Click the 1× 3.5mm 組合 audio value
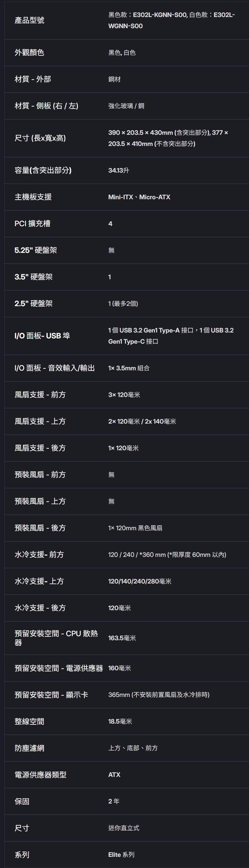This screenshot has width=249, height=868. coord(129,368)
